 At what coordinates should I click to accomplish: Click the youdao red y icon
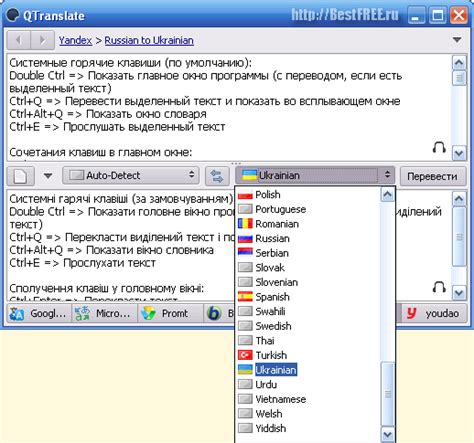tap(412, 313)
